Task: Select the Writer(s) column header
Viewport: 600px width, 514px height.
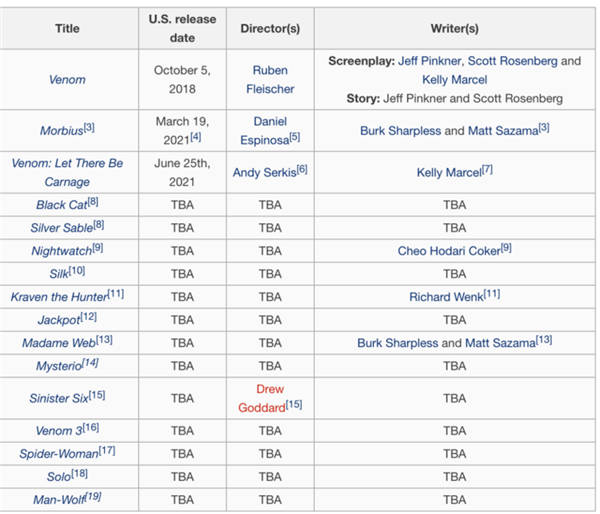Action: [455, 28]
